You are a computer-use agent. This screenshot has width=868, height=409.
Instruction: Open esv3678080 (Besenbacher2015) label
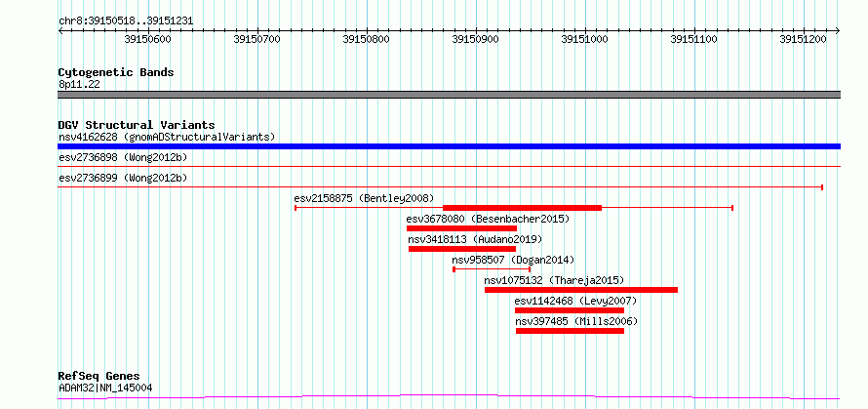coord(488,219)
